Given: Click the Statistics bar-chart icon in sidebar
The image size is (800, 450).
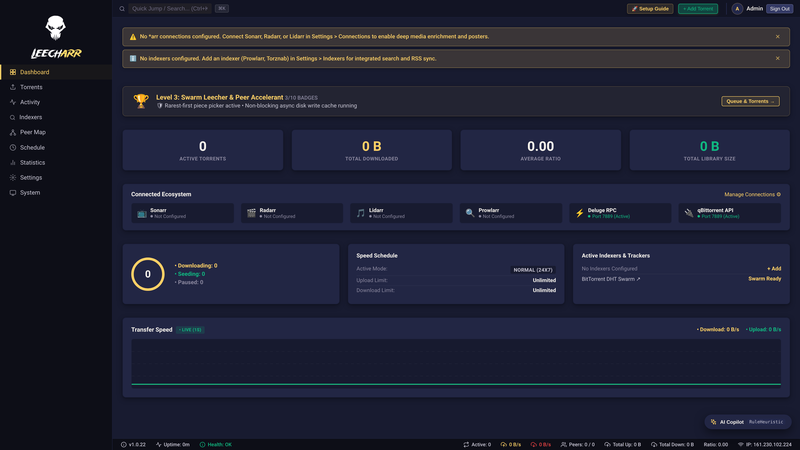Looking at the screenshot, I should click(13, 162).
